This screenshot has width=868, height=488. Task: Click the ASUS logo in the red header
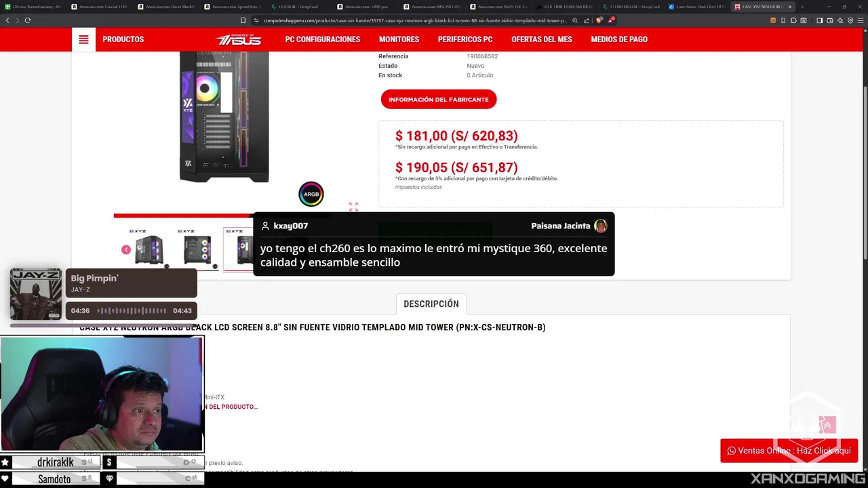click(238, 39)
